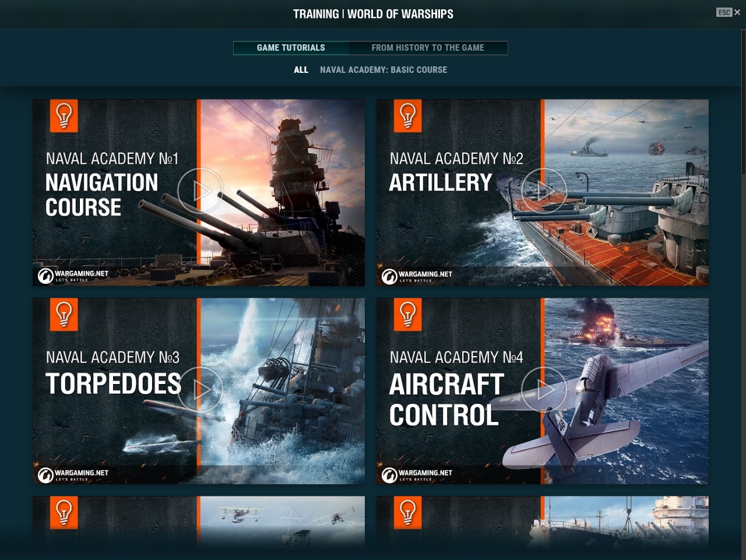The height and width of the screenshot is (560, 746).
Task: Play the Torpedoes tutorial video
Action: click(x=200, y=390)
